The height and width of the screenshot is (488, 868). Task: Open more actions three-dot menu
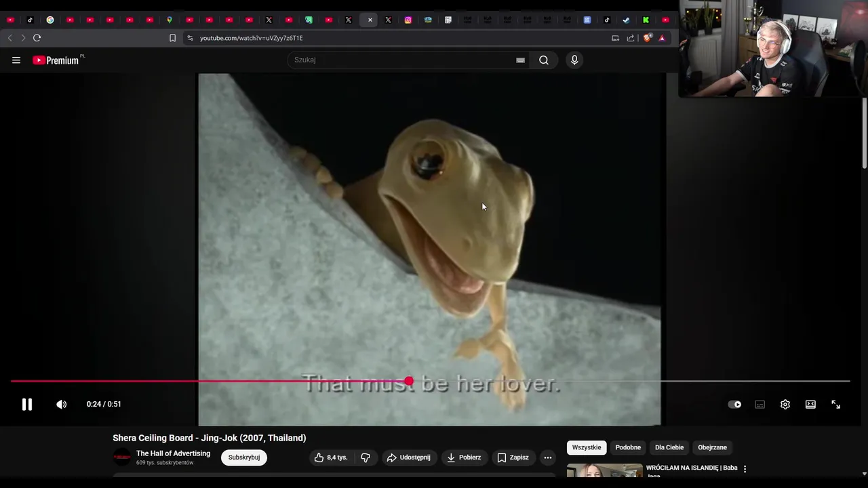548,457
